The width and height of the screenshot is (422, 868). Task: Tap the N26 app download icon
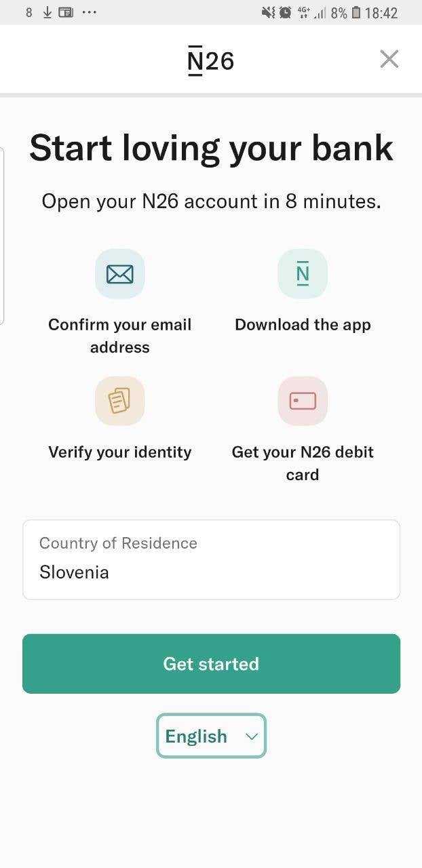click(x=303, y=274)
